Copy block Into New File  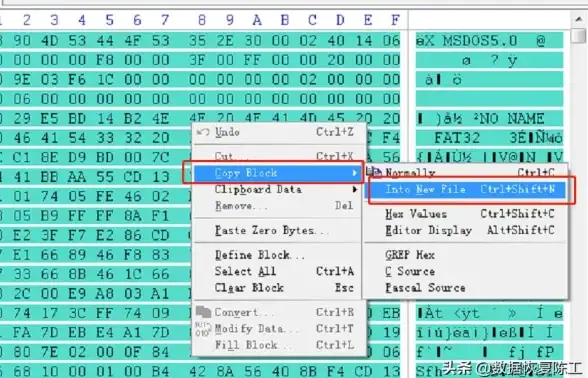pos(466,189)
